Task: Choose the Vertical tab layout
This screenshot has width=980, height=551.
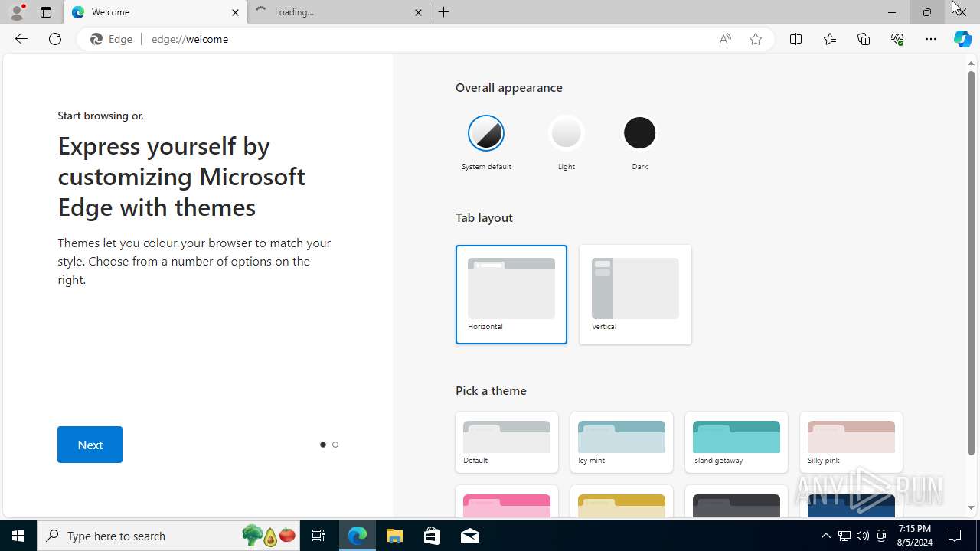Action: click(635, 295)
